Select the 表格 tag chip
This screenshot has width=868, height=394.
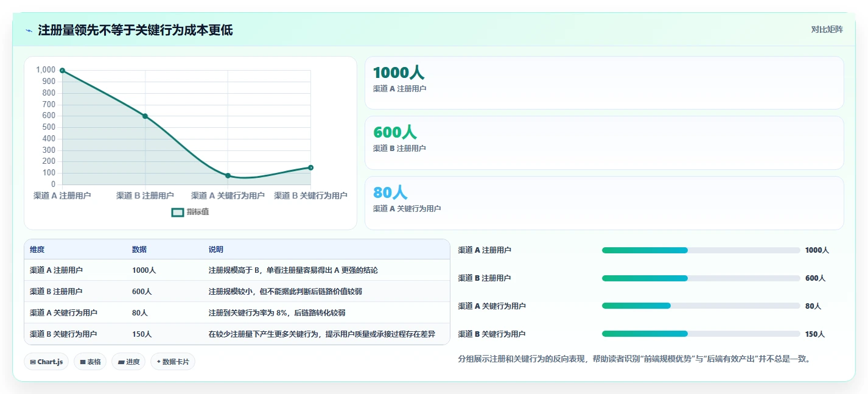click(90, 362)
